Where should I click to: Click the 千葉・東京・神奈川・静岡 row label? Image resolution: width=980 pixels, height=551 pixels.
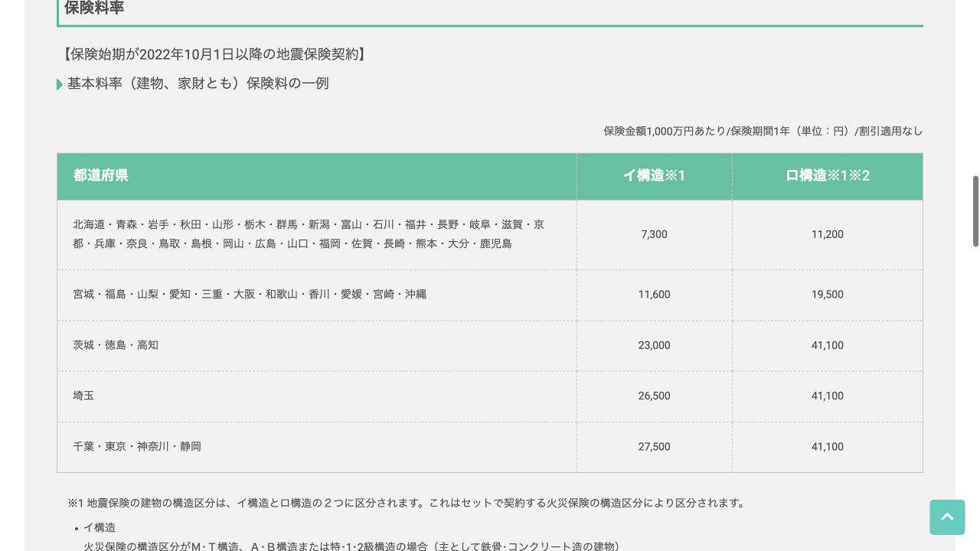tap(137, 446)
